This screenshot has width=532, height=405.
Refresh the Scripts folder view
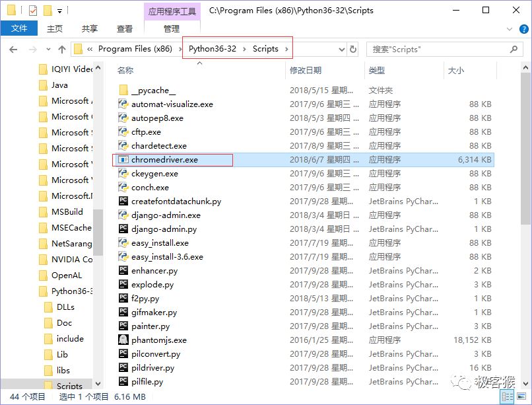coord(353,50)
